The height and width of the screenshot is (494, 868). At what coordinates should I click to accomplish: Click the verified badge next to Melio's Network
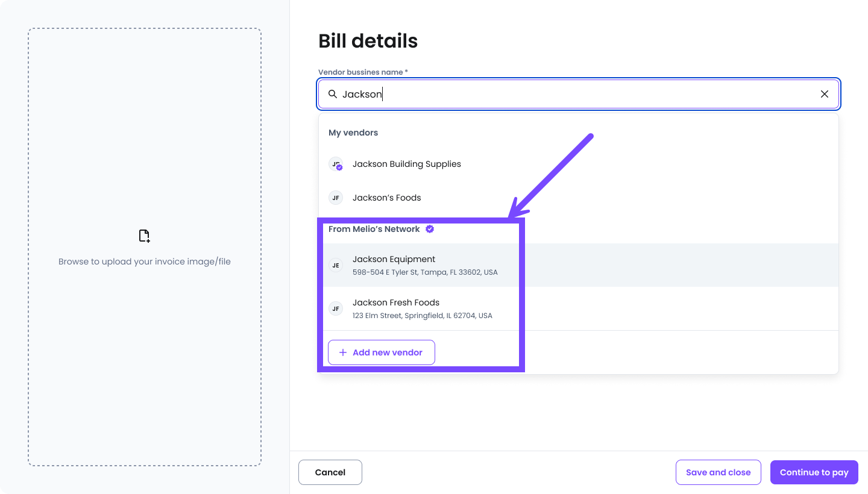[x=430, y=229]
